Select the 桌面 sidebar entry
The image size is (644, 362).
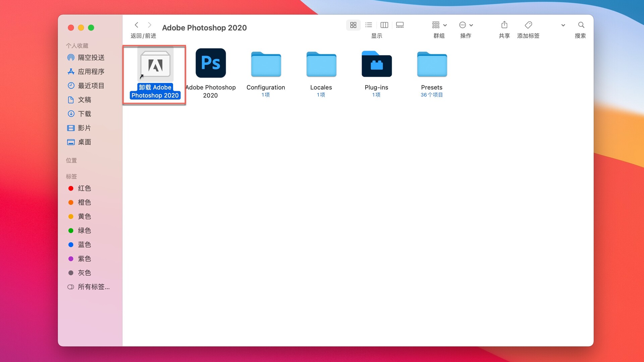pos(84,142)
